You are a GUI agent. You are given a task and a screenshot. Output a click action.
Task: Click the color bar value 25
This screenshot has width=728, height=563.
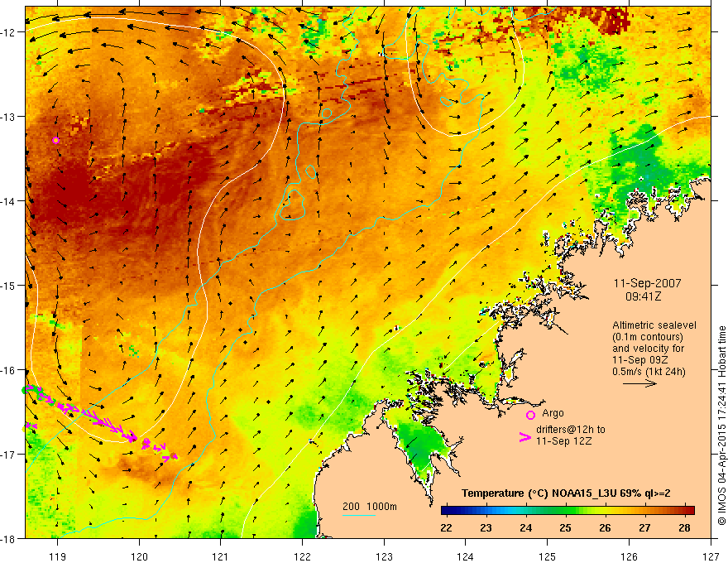point(565,528)
